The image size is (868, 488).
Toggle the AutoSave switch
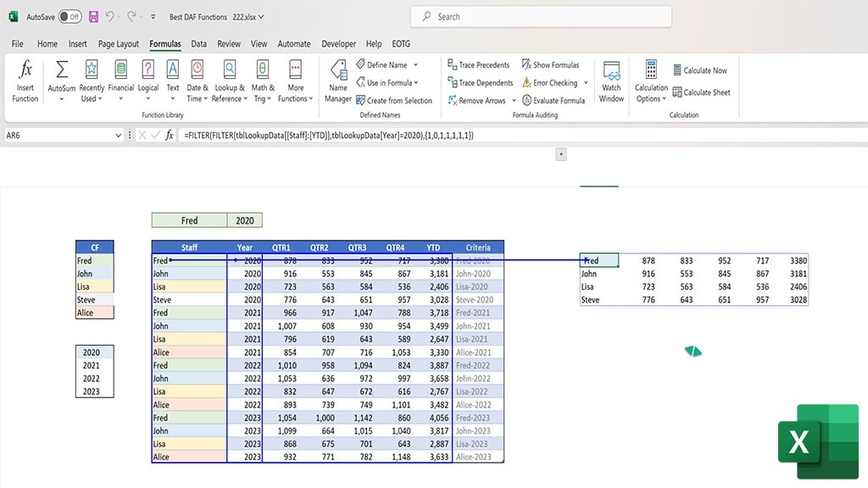coord(70,17)
